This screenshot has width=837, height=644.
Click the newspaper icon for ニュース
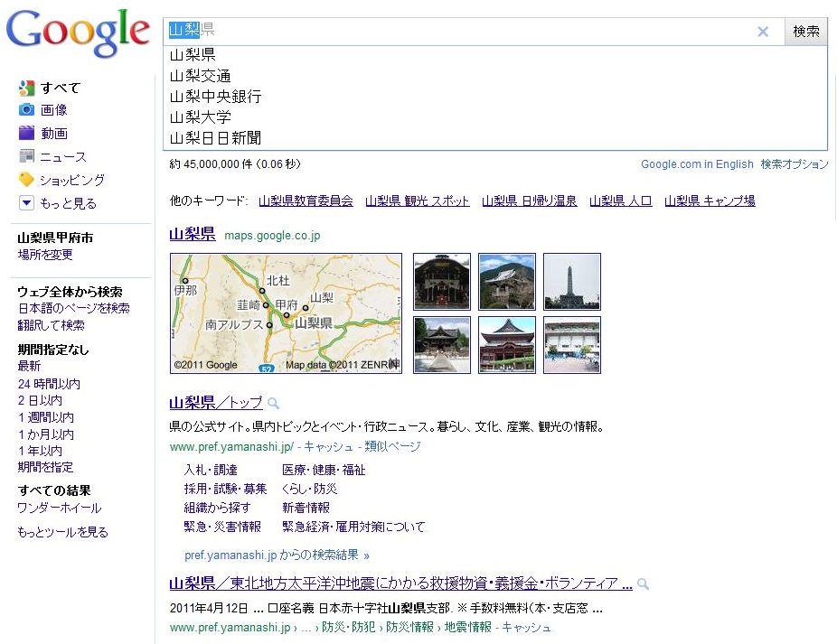[26, 156]
